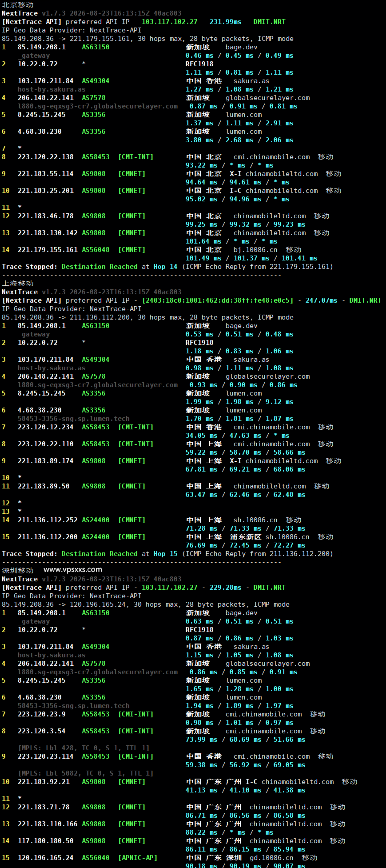Click hop IP 221.183.92.21
The image size is (386, 868).
pyautogui.click(x=44, y=782)
